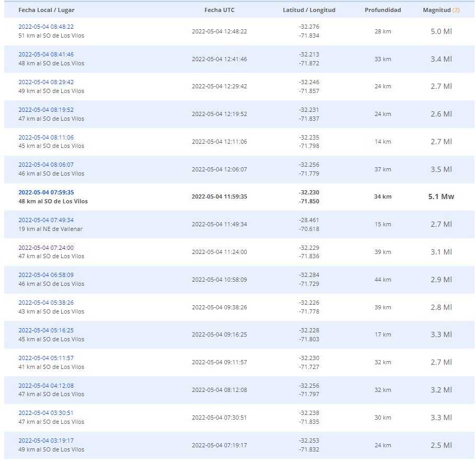Open the 2022-05-04 03:30:51 event link
476x463 pixels.
tap(46, 413)
